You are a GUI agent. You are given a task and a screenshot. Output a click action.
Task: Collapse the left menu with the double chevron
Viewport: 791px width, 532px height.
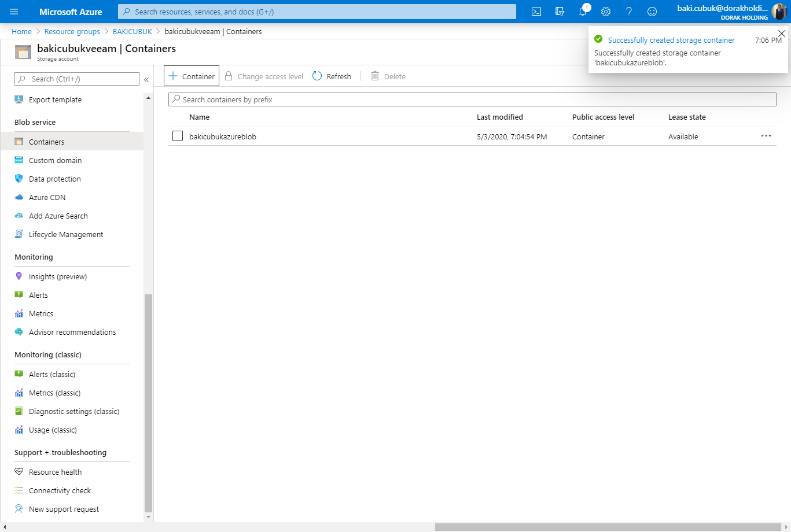pyautogui.click(x=146, y=79)
